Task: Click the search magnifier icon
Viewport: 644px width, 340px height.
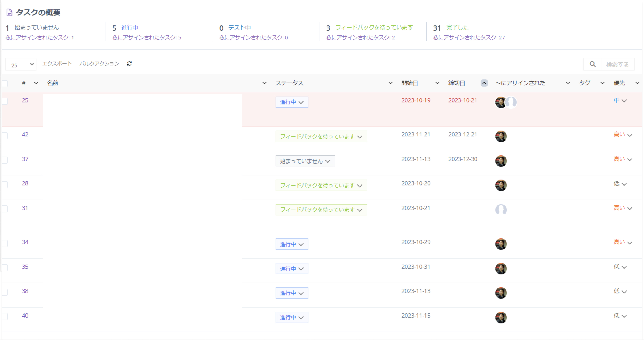Action: (x=592, y=64)
